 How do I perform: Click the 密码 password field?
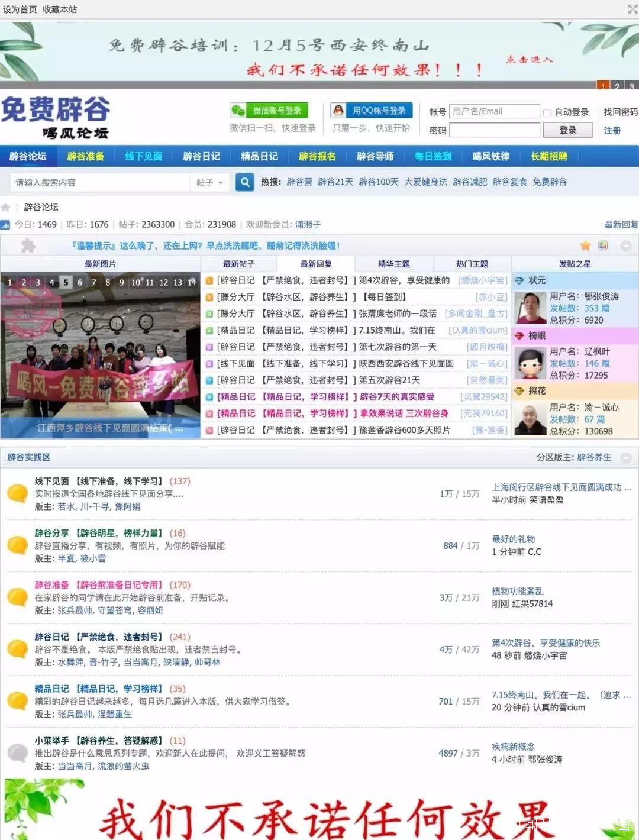pyautogui.click(x=495, y=130)
